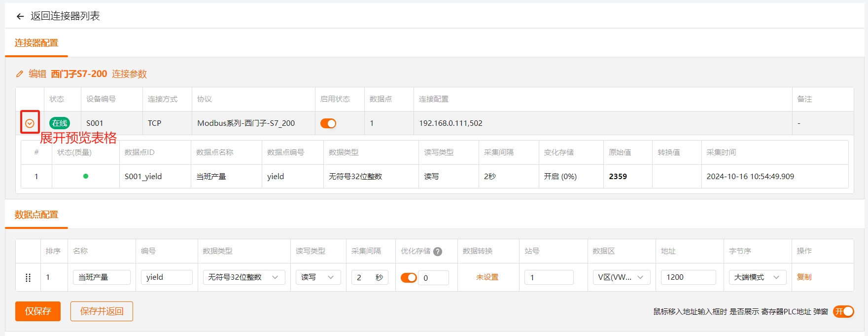868x336 pixels.
Task: Click the 地址 input field 1200
Action: (689, 277)
